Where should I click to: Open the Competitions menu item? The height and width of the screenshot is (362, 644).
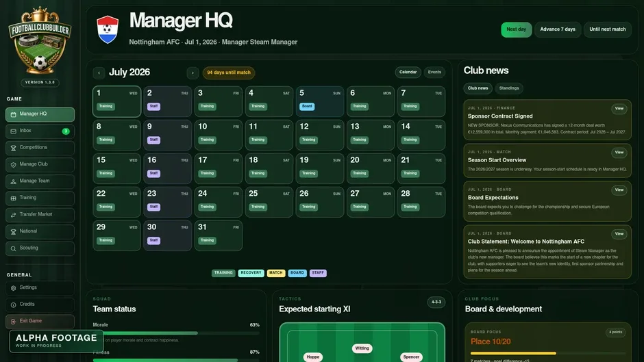(40, 148)
